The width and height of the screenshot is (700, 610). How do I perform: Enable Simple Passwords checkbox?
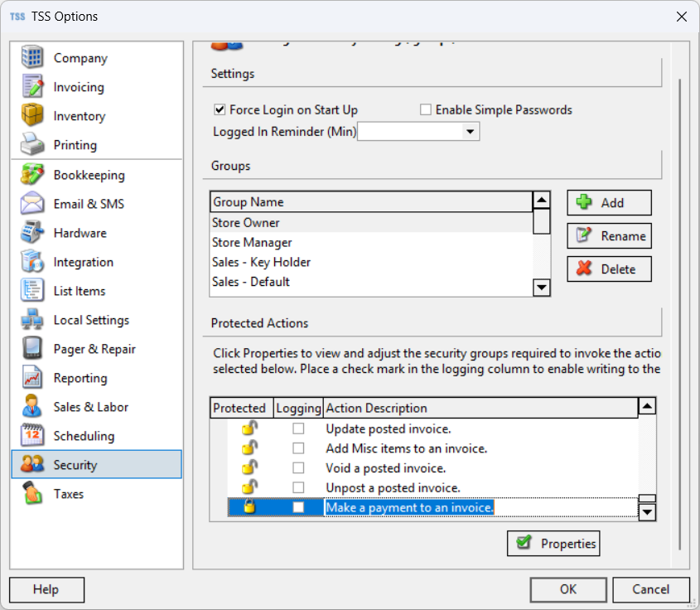426,109
